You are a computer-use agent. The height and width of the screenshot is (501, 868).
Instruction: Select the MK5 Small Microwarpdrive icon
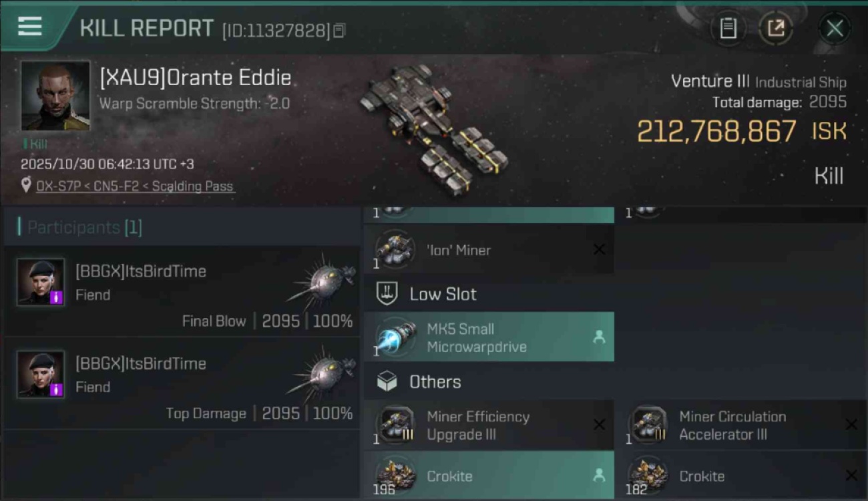point(395,337)
